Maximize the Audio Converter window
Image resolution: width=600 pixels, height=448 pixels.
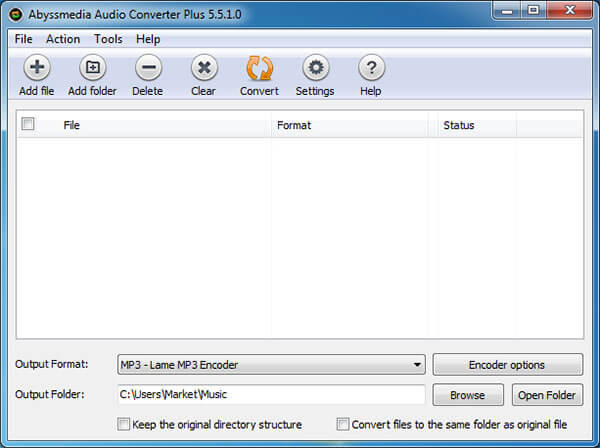pyautogui.click(x=533, y=10)
